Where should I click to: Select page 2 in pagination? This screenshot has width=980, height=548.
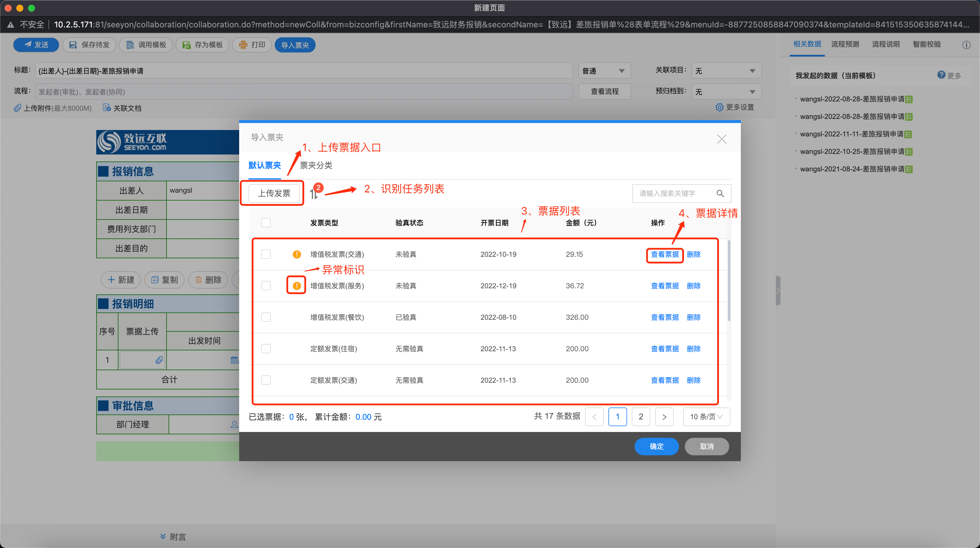[x=641, y=417]
